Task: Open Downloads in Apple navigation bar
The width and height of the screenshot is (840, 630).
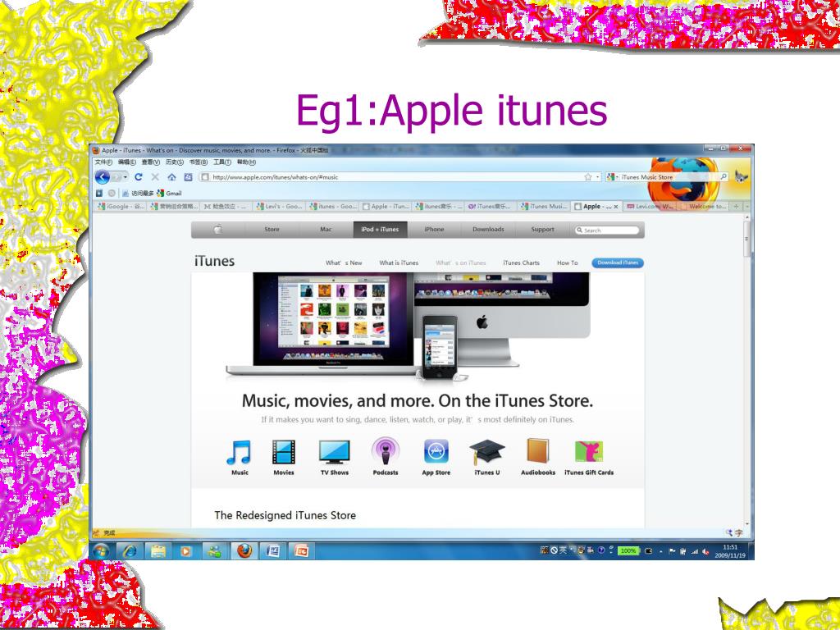Action: pos(488,230)
